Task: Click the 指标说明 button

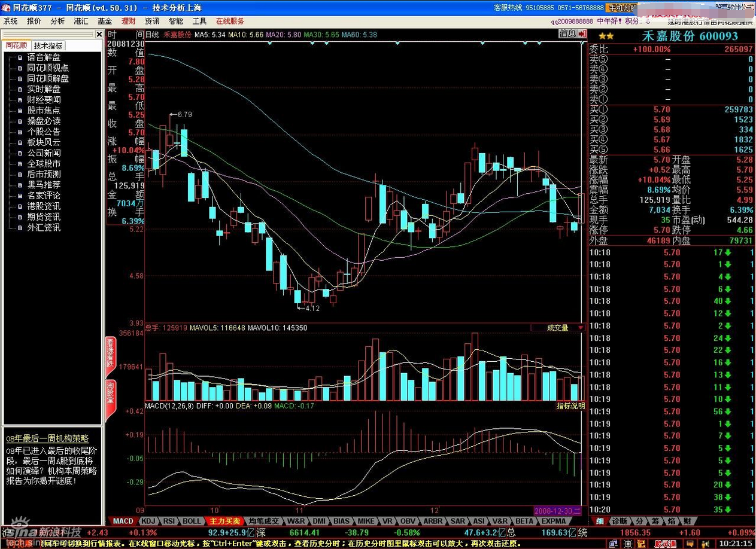Action: coord(570,405)
